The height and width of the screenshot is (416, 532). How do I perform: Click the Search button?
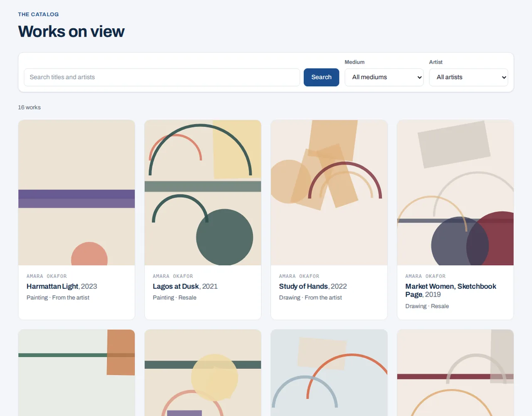coord(321,77)
